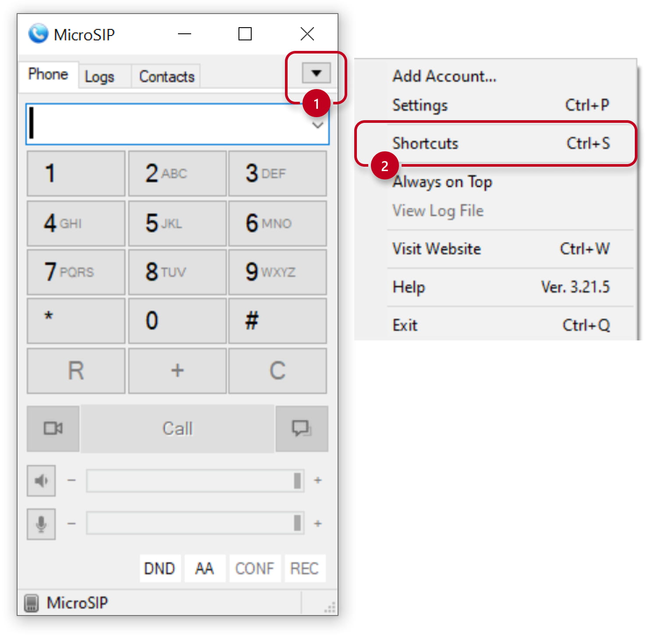Click the volume increase plus sign
662x644 pixels.
point(318,480)
